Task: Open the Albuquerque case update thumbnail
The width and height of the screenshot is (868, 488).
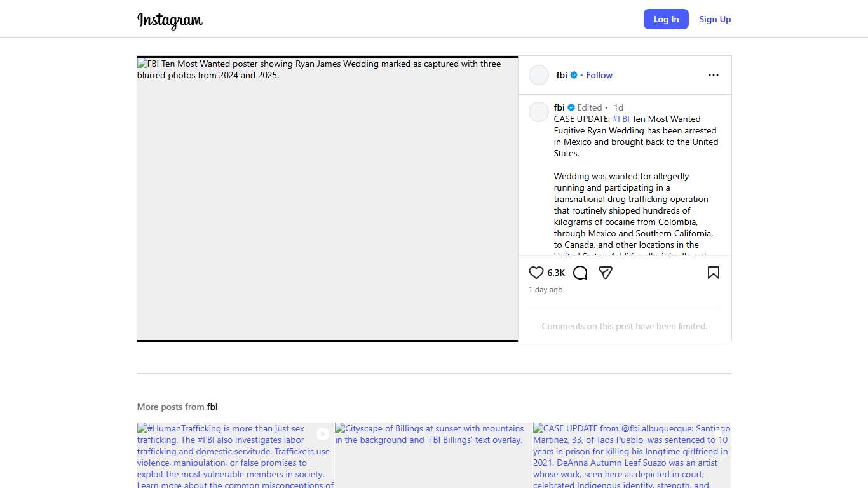Action: [632, 456]
